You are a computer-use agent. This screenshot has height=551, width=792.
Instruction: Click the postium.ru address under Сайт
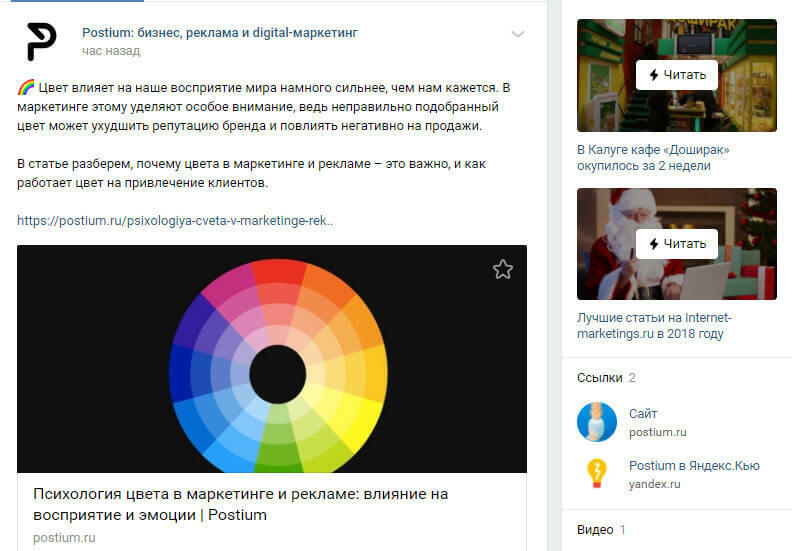pyautogui.click(x=658, y=432)
